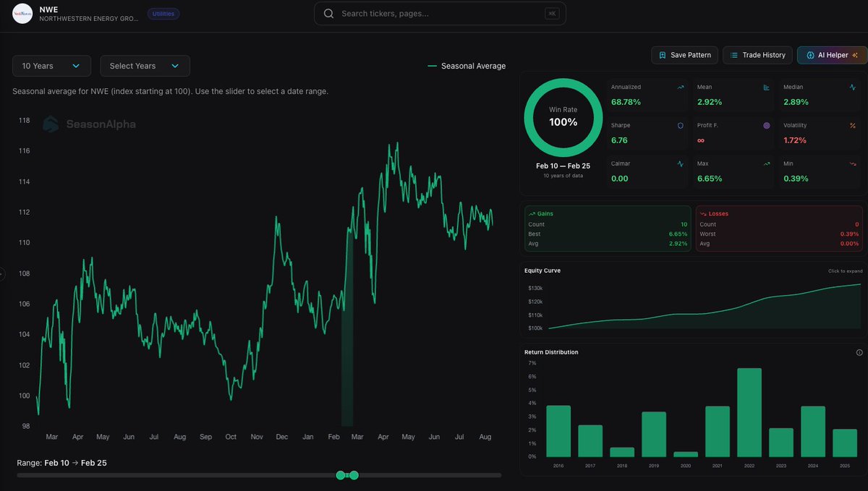Click the bar chart icon next to Mean
Screen dimensions: 868x491
coord(766,87)
